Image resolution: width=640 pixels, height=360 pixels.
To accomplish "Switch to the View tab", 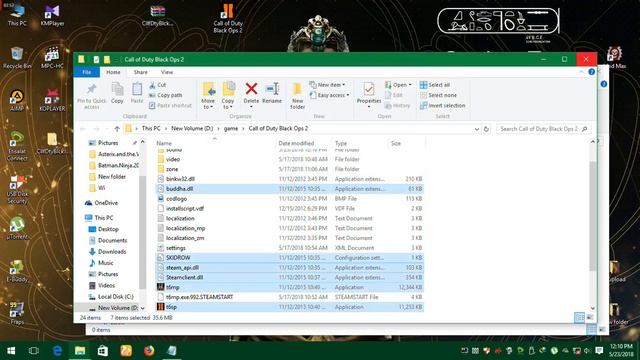I will point(167,72).
